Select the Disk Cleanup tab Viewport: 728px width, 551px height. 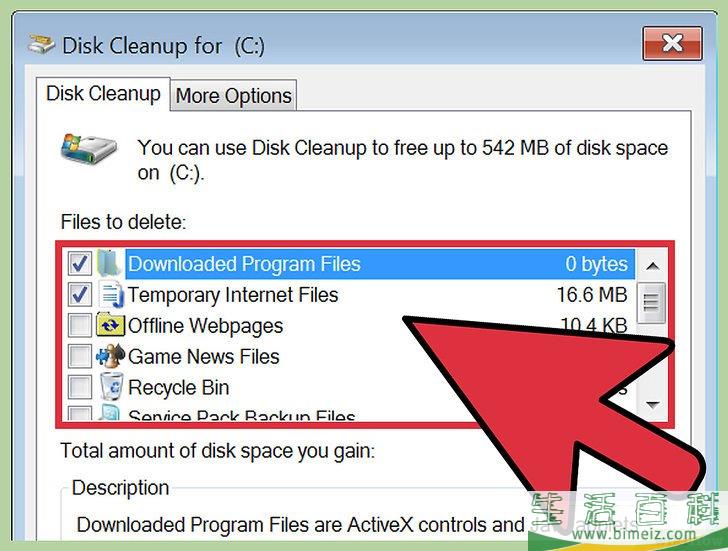coord(103,94)
